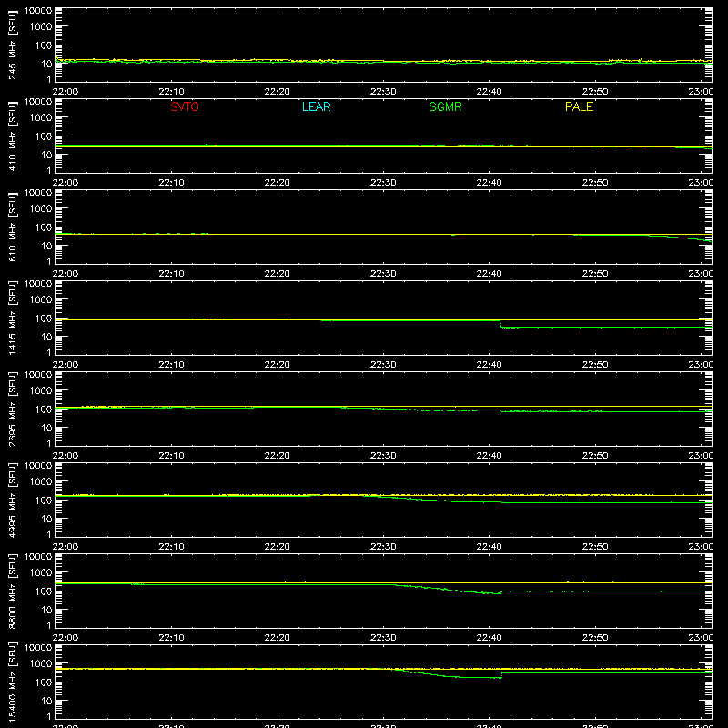The height and width of the screenshot is (728, 728).
Task: Click 22:30 tick under the 610 MHz plot
Action: click(383, 274)
